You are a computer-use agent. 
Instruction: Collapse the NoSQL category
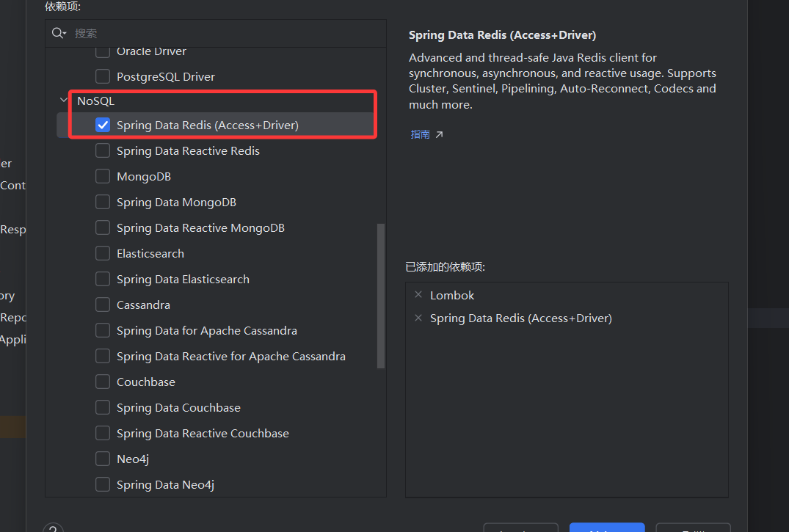(63, 100)
